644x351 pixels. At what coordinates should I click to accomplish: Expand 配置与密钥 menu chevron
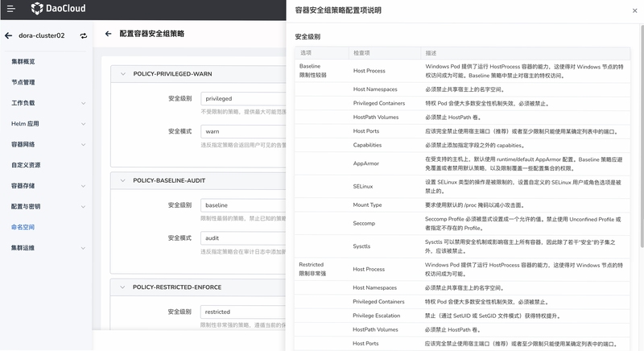(84, 207)
